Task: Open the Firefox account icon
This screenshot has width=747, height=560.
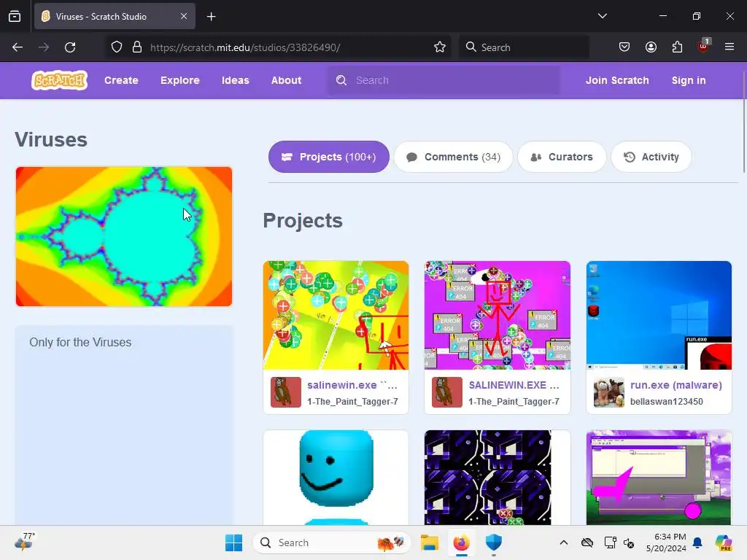Action: 651,47
